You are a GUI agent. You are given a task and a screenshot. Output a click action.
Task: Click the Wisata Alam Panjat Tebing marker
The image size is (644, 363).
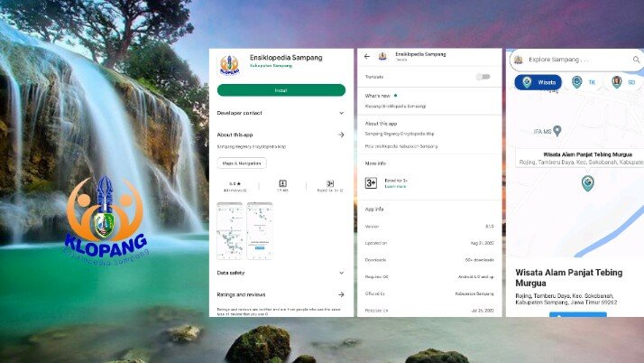588,183
